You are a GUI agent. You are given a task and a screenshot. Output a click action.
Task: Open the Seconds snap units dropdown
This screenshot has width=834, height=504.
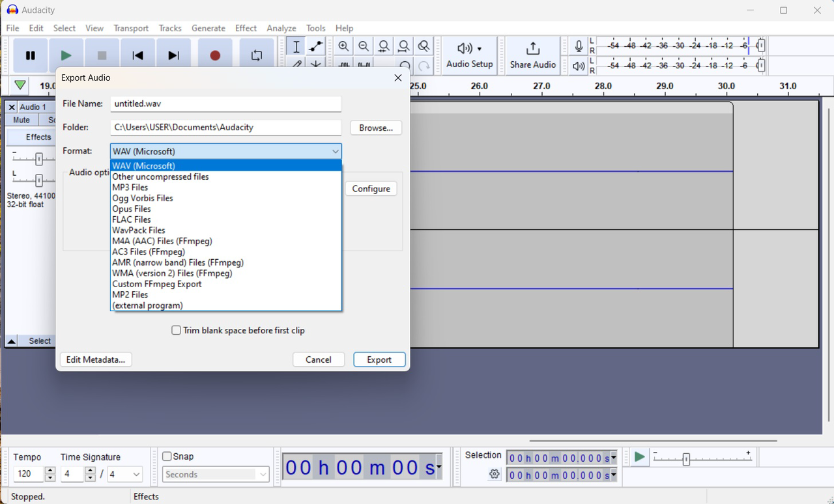(215, 474)
